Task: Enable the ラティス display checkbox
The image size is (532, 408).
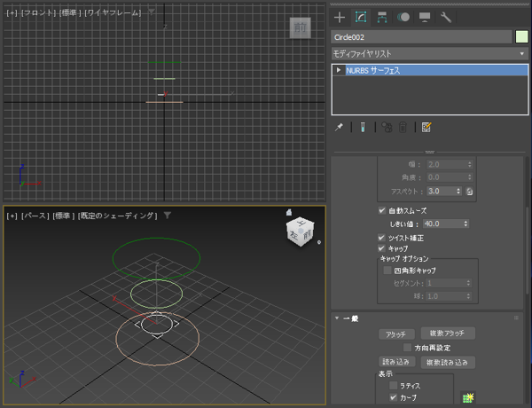Action: [x=393, y=386]
